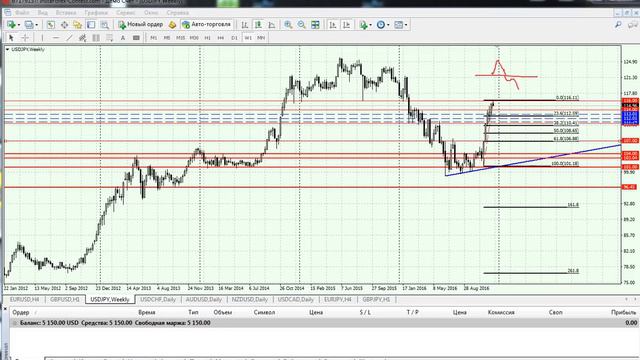Viewport: 640px width, 360px height.
Task: Open the new chart icon
Action: point(11,25)
